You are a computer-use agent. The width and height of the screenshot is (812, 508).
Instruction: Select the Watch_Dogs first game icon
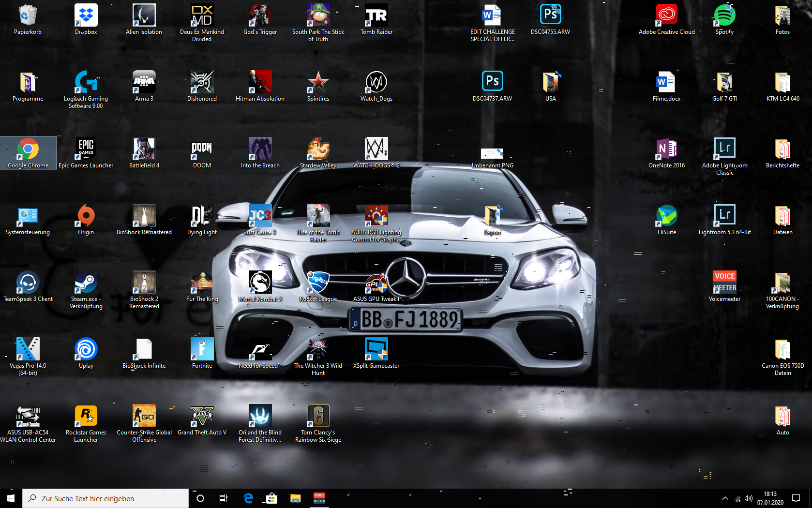click(x=376, y=82)
